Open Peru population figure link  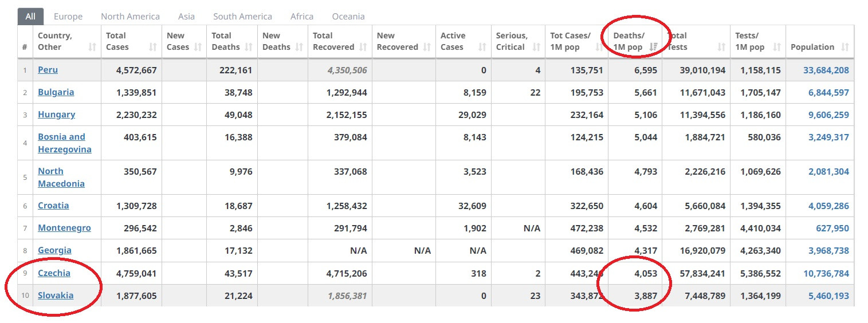[826, 70]
